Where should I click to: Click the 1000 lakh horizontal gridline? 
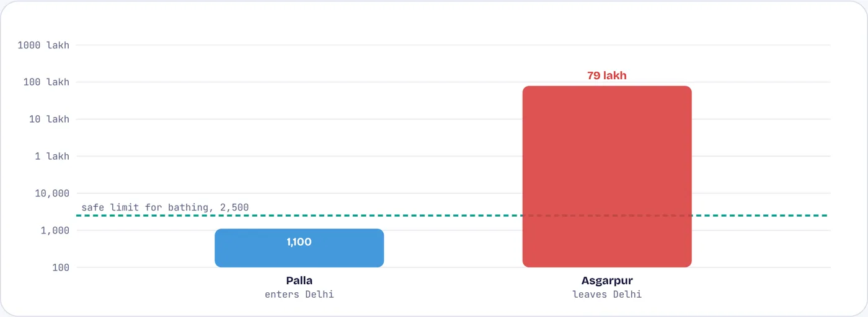tap(453, 45)
